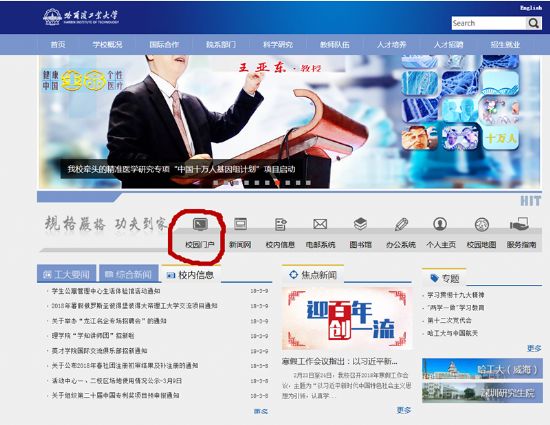Image resolution: width=550 pixels, height=425 pixels.
Task: Open the 迎百年创一流 focus news thumbnail
Action: (347, 318)
